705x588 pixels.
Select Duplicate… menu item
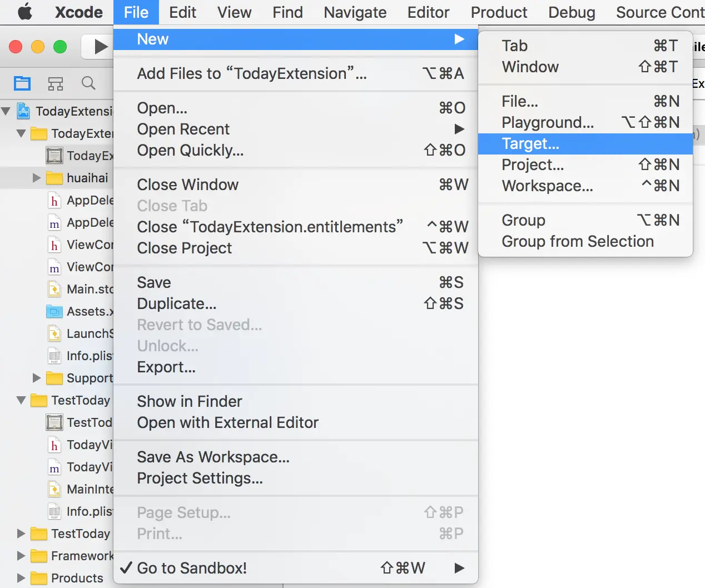point(296,303)
